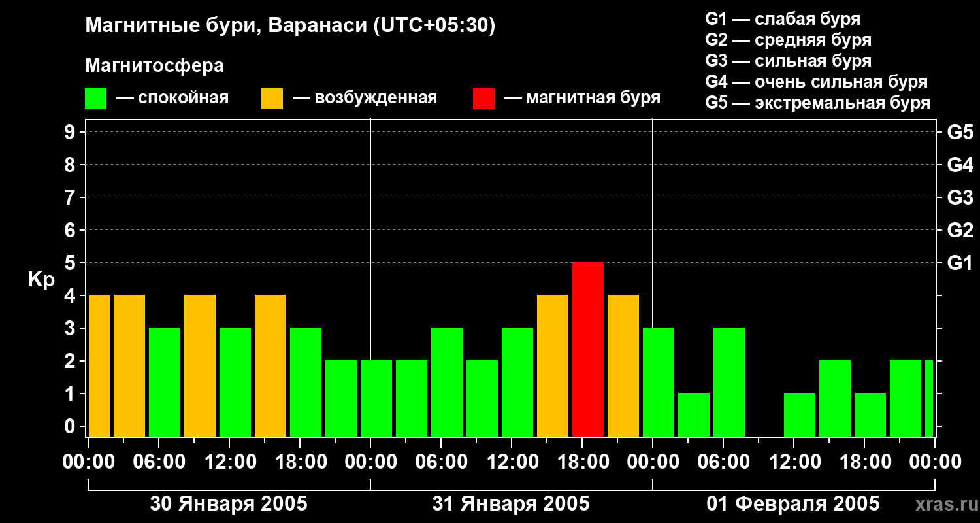Click the orange 15:00–18:00 bar on 31 January

point(553,366)
